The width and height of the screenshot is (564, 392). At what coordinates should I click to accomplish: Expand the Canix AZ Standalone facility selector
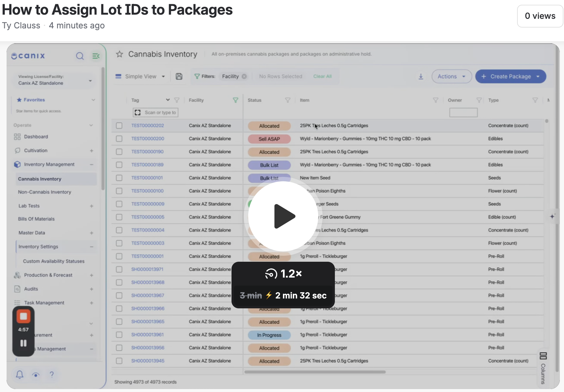pyautogui.click(x=55, y=80)
